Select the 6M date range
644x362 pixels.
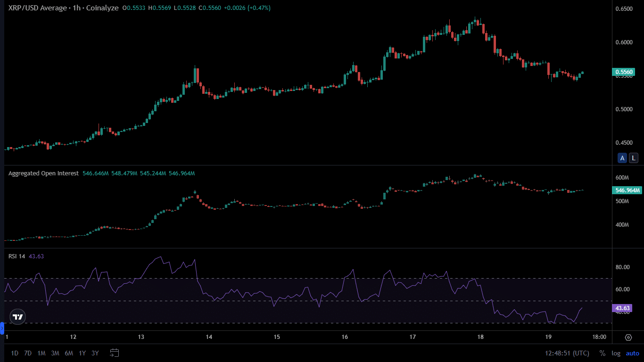pos(69,353)
